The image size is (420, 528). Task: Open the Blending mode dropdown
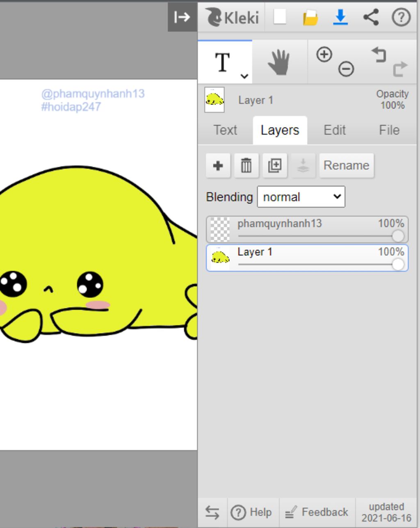[301, 197]
